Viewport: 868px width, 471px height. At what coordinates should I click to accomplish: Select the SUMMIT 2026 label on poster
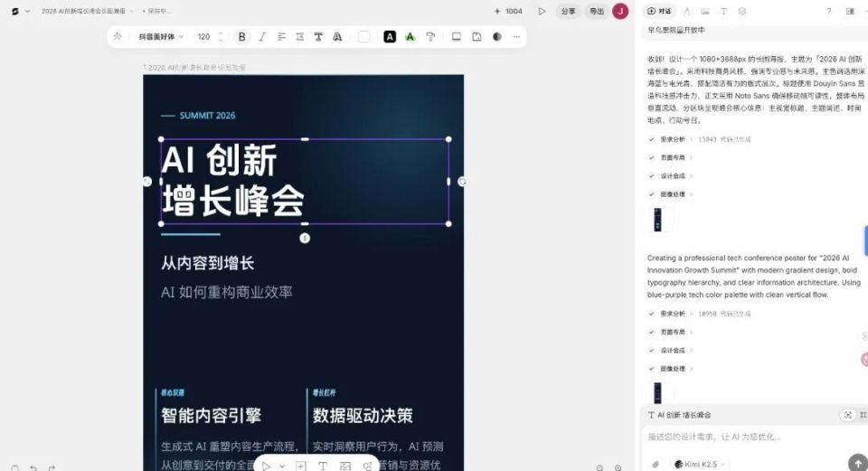point(208,115)
